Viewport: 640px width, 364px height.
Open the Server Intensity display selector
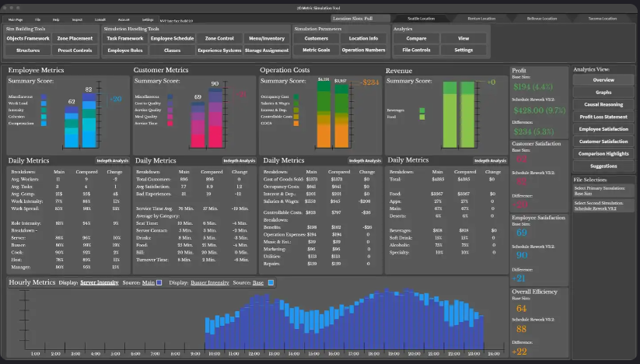[x=98, y=282]
